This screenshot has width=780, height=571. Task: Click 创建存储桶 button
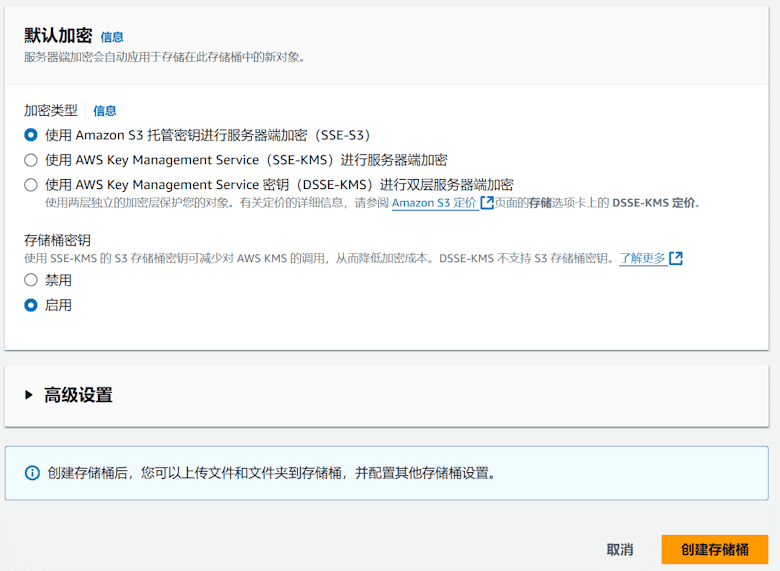coord(715,550)
